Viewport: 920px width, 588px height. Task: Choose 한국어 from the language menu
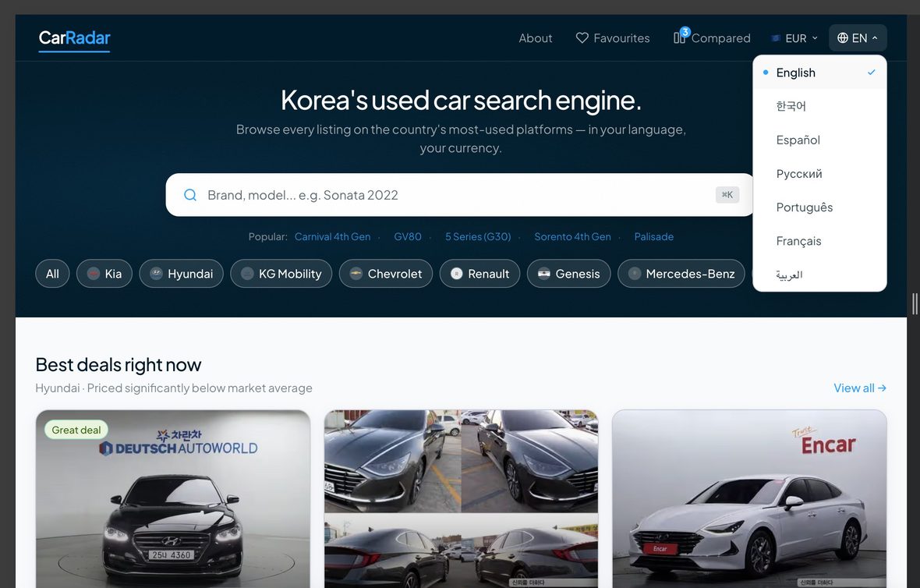(819, 106)
